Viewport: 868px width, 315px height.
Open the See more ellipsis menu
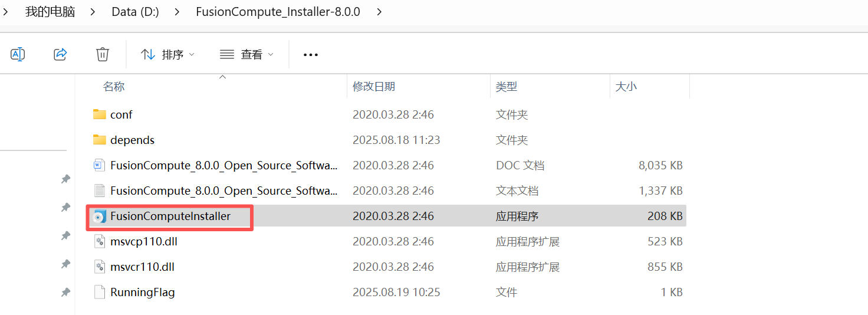(311, 55)
